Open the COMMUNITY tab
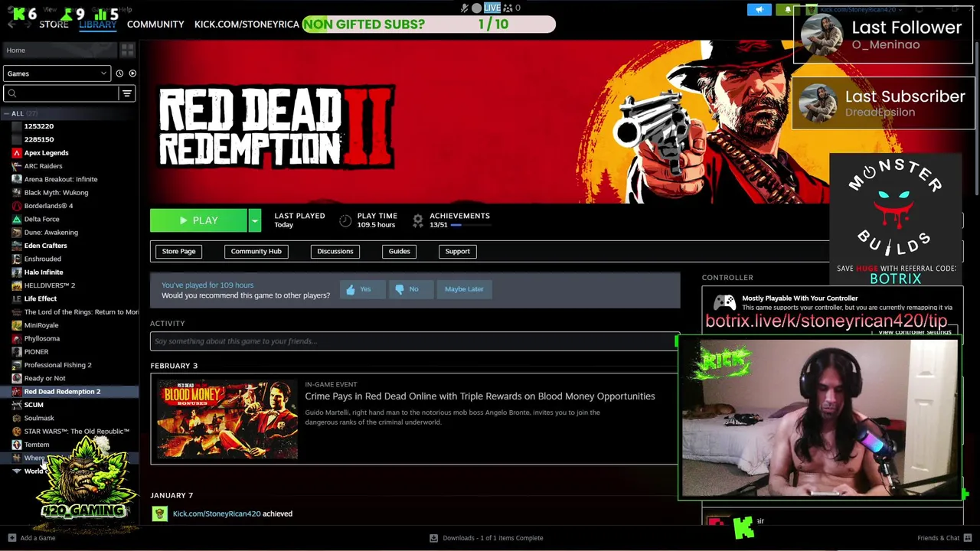Viewport: 980px width, 551px height. pyautogui.click(x=155, y=24)
